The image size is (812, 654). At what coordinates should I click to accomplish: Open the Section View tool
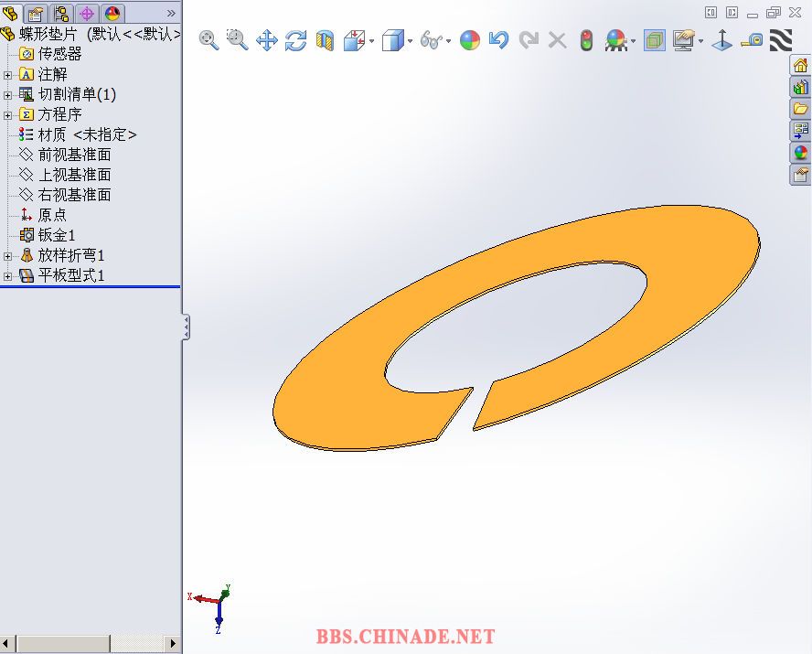pyautogui.click(x=325, y=40)
